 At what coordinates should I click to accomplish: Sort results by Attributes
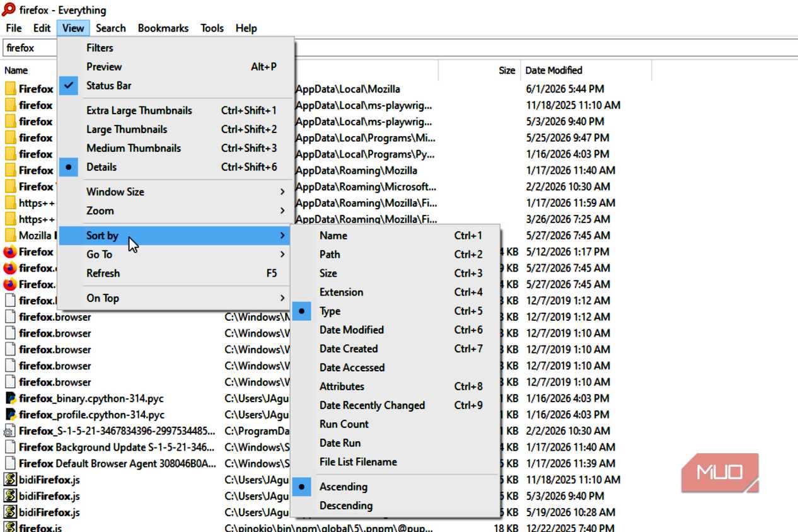point(395,386)
